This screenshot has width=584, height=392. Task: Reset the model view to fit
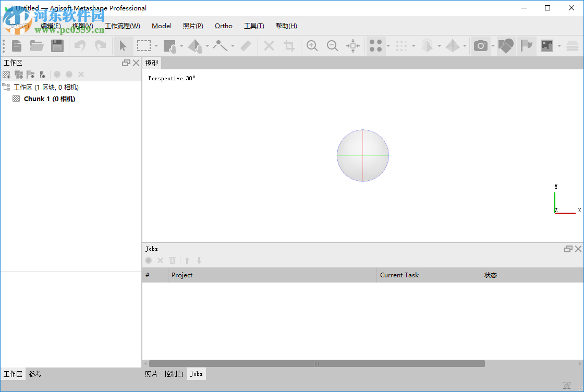[353, 46]
